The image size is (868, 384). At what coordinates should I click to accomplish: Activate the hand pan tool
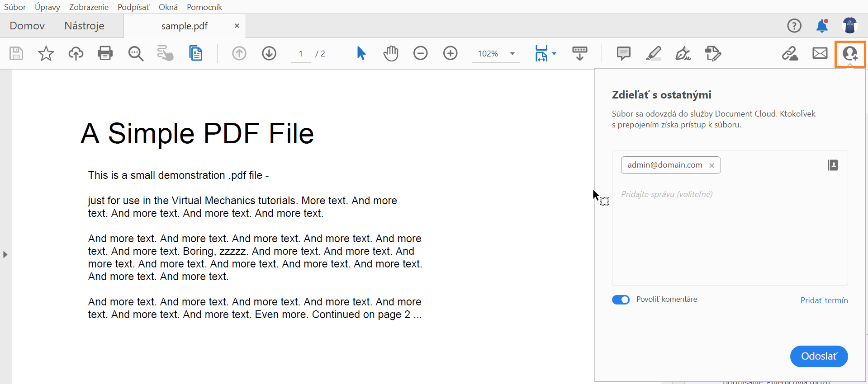pyautogui.click(x=391, y=53)
